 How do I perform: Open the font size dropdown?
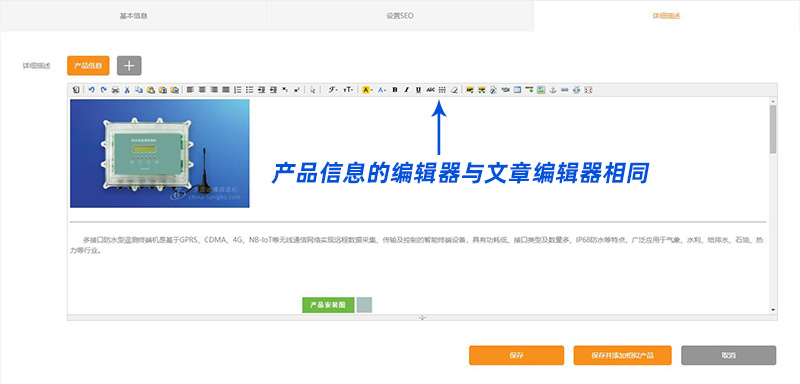click(348, 90)
